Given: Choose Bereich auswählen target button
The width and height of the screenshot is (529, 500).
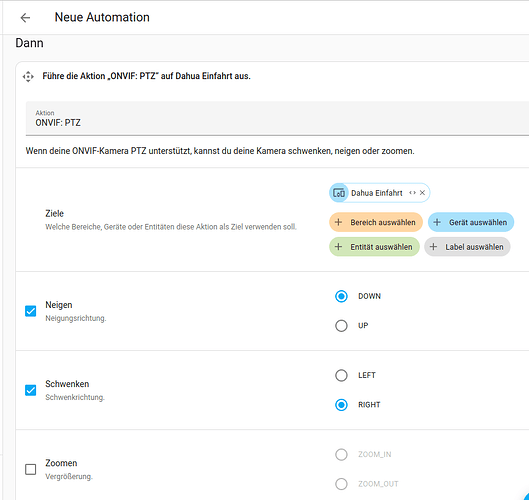Looking at the screenshot, I should (376, 222).
